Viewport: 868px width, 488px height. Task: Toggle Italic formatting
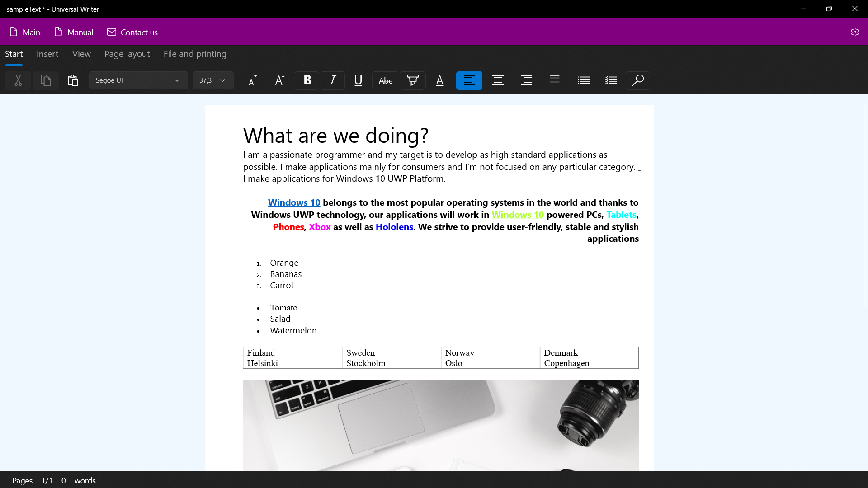(x=333, y=80)
